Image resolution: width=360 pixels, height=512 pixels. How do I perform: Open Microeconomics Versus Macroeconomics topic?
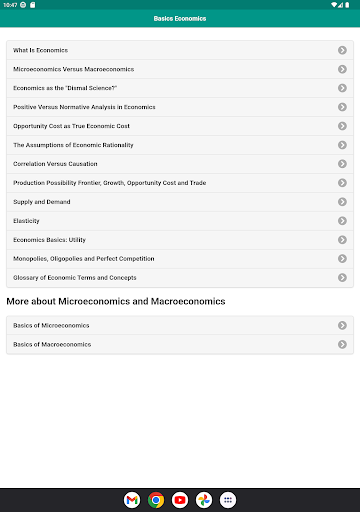click(x=180, y=69)
